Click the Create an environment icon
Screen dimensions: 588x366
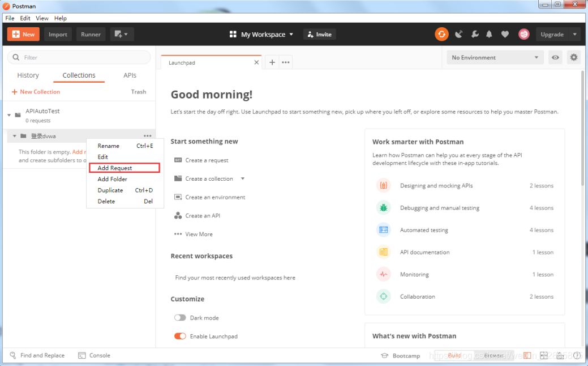pos(178,197)
